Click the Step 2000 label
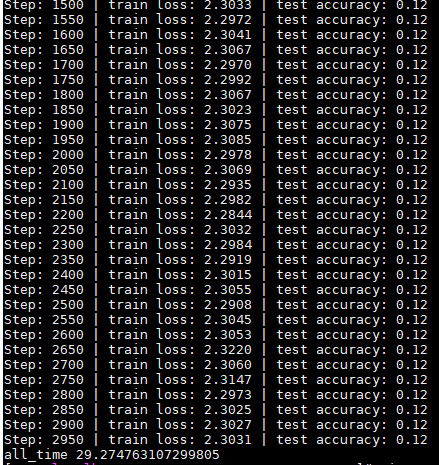Screen dimensions: 439x465 tap(44, 155)
